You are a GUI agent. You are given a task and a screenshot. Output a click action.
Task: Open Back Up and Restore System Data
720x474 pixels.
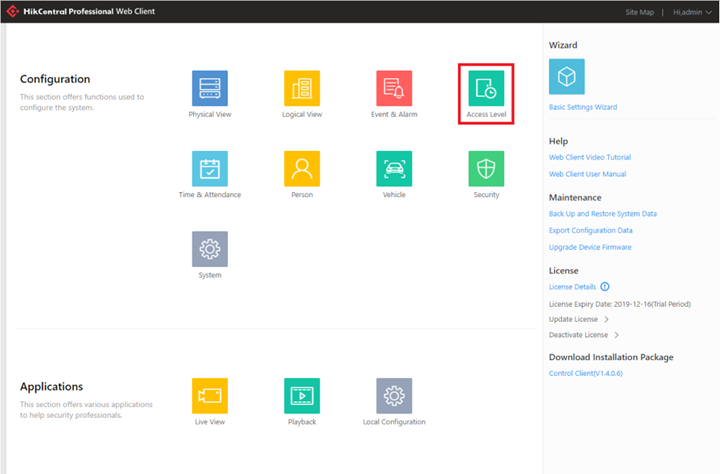click(602, 214)
